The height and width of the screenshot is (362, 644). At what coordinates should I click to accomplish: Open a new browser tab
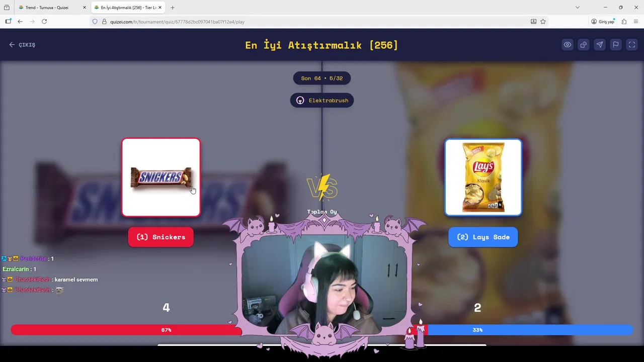point(173,8)
